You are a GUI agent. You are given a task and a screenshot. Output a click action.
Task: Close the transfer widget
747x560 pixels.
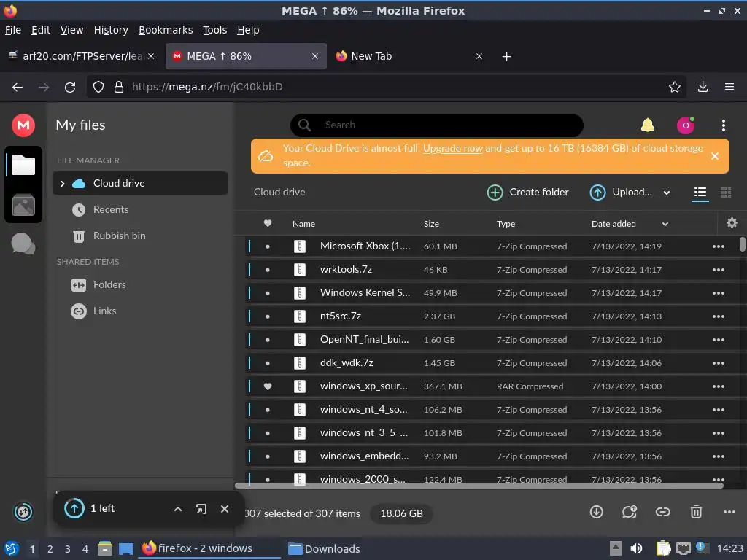tap(225, 509)
